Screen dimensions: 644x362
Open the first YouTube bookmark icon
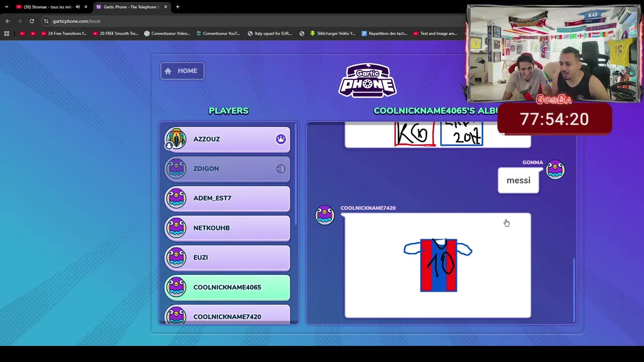point(22,34)
